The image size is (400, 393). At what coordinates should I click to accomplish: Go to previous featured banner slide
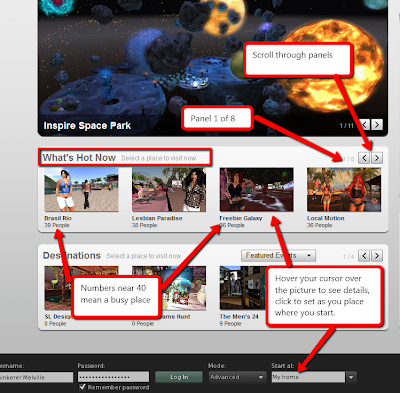[x=365, y=125]
